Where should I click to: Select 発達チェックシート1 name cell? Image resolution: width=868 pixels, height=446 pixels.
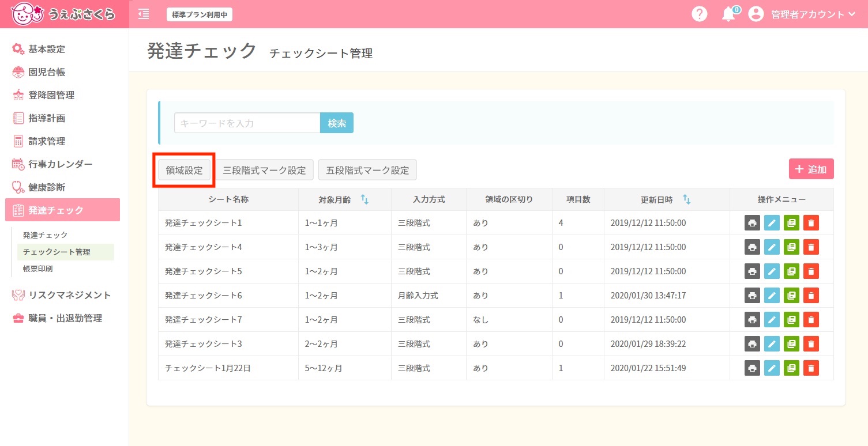228,223
